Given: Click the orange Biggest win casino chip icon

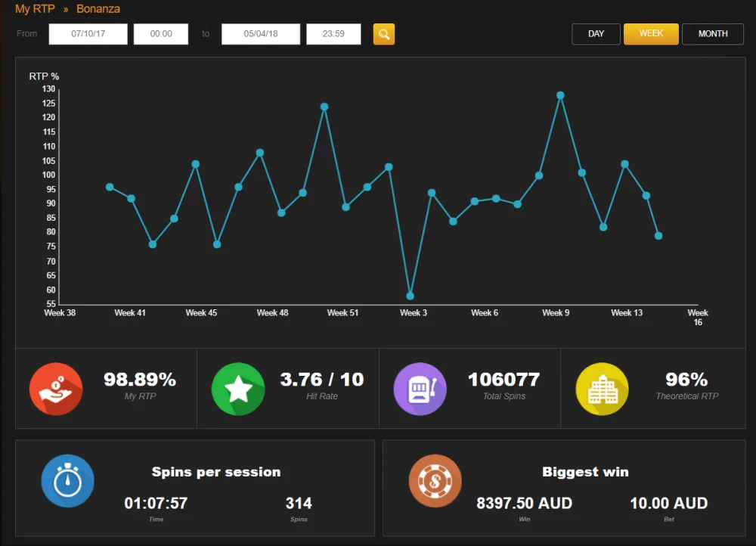Looking at the screenshot, I should point(435,481).
